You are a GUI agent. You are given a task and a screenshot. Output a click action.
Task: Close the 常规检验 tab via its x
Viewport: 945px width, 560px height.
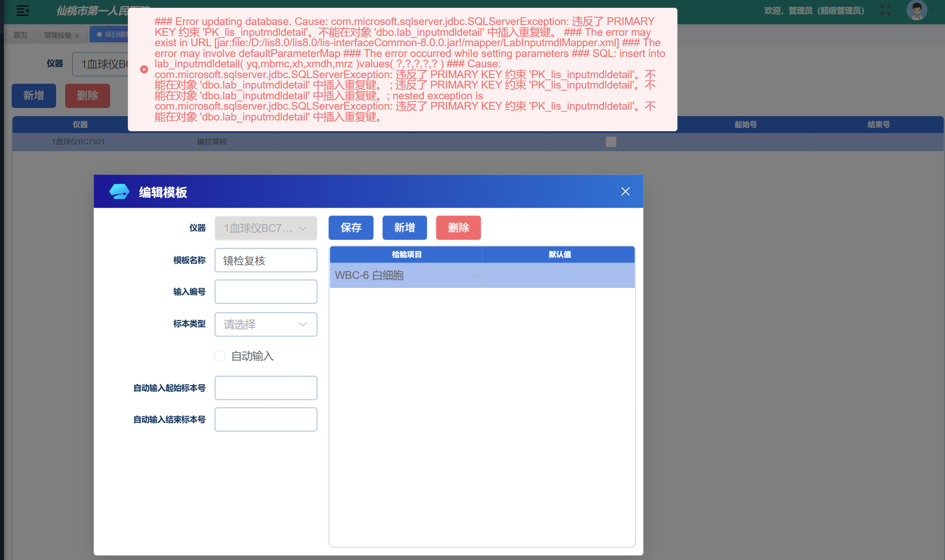77,36
